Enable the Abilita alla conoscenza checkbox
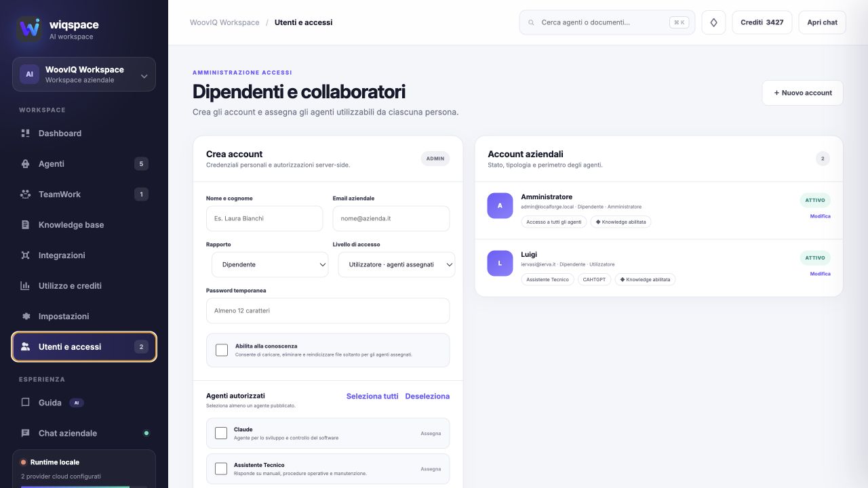Screen dimensions: 868x488 [x=221, y=350]
